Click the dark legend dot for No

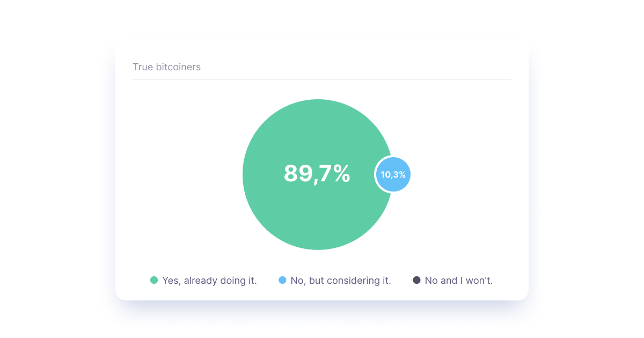pos(416,280)
